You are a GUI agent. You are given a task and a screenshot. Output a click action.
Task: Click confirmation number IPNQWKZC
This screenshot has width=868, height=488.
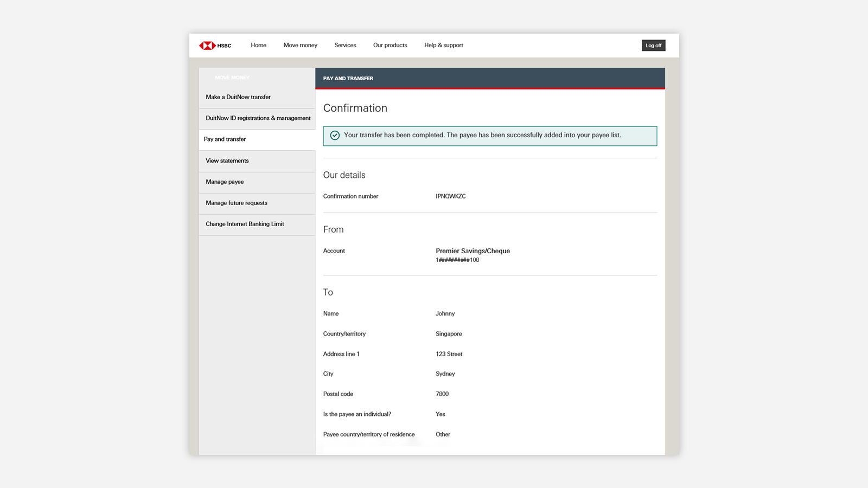tap(450, 196)
